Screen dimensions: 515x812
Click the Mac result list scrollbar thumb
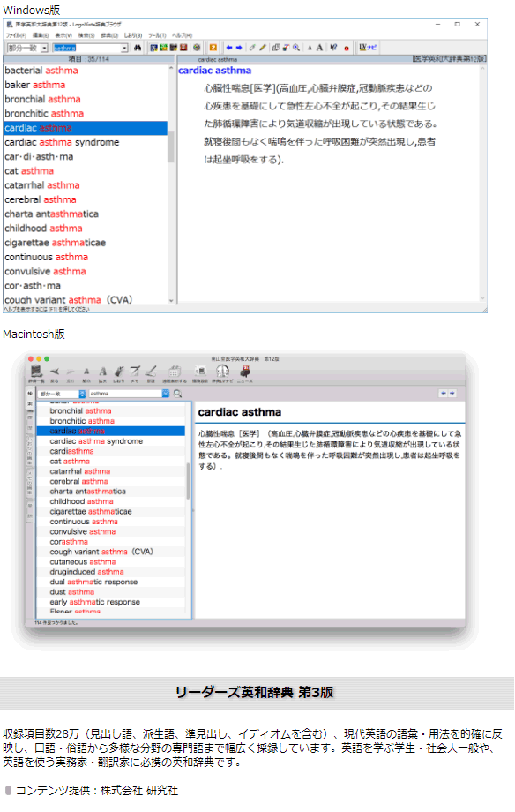pos(188,481)
